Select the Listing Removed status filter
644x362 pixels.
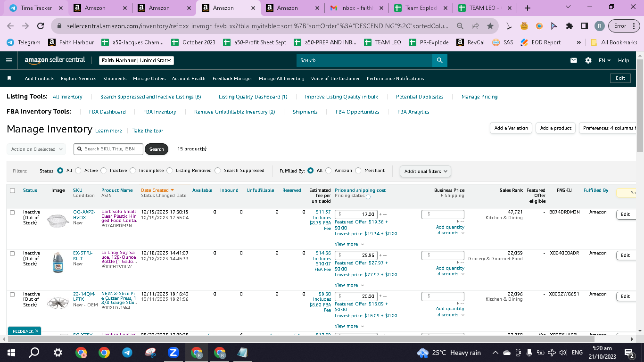[x=170, y=171]
